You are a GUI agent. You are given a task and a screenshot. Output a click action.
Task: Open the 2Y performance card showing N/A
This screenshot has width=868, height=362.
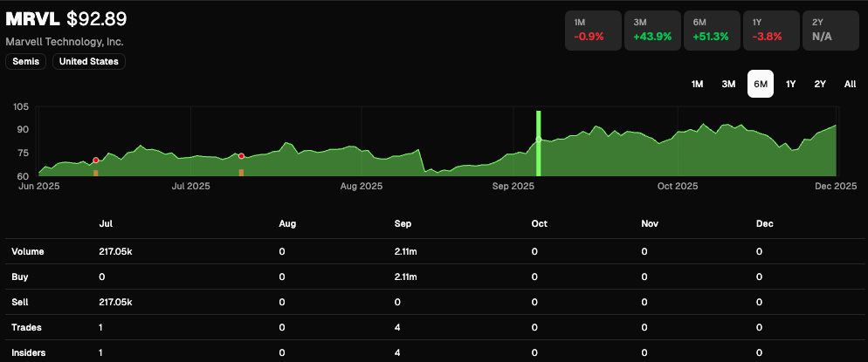(830, 31)
